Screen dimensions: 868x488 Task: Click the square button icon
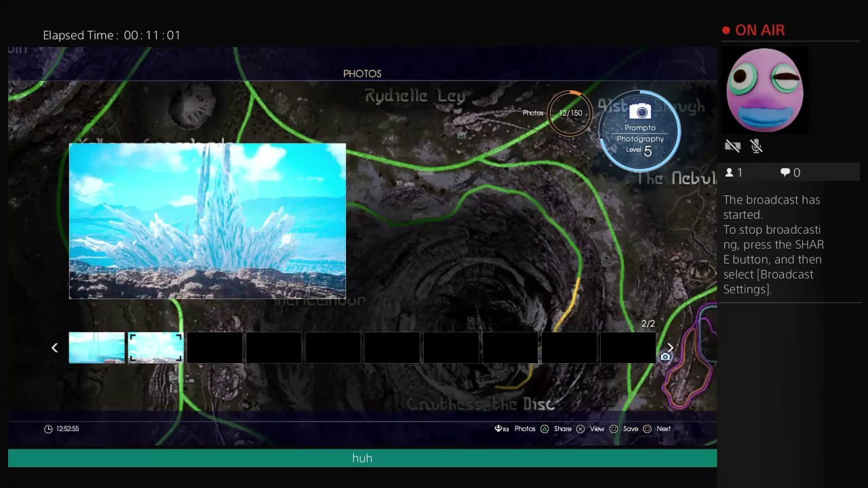[614, 428]
